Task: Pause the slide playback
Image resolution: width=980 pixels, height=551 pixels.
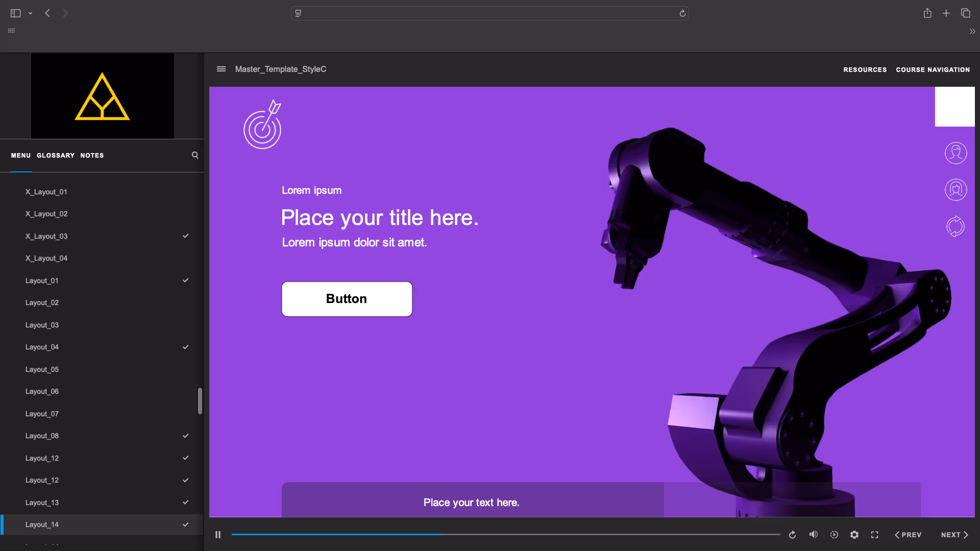Action: pyautogui.click(x=218, y=535)
